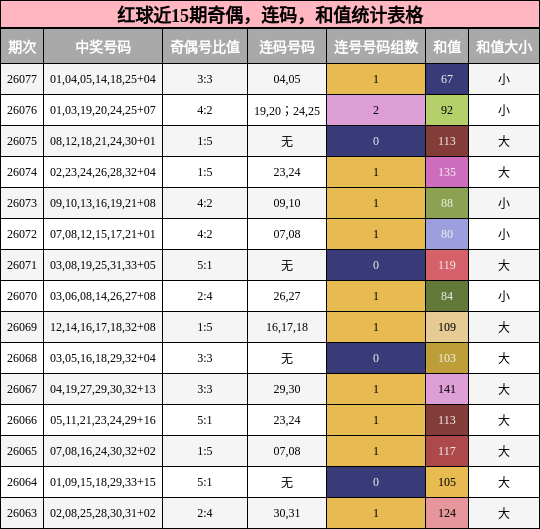Click sum value 119 cell
The image size is (540, 529).
(447, 265)
